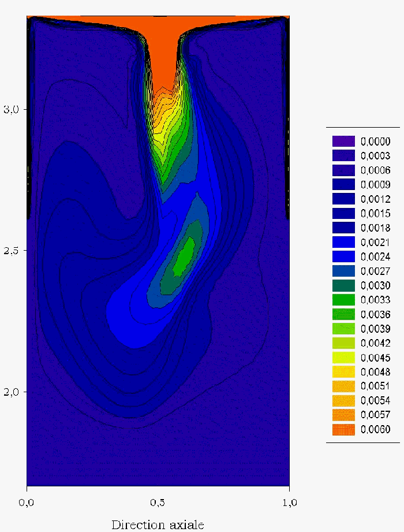Screen dimensions: 404x532
Task: Click the 0,0039 legend color swatch
Action: coord(343,329)
